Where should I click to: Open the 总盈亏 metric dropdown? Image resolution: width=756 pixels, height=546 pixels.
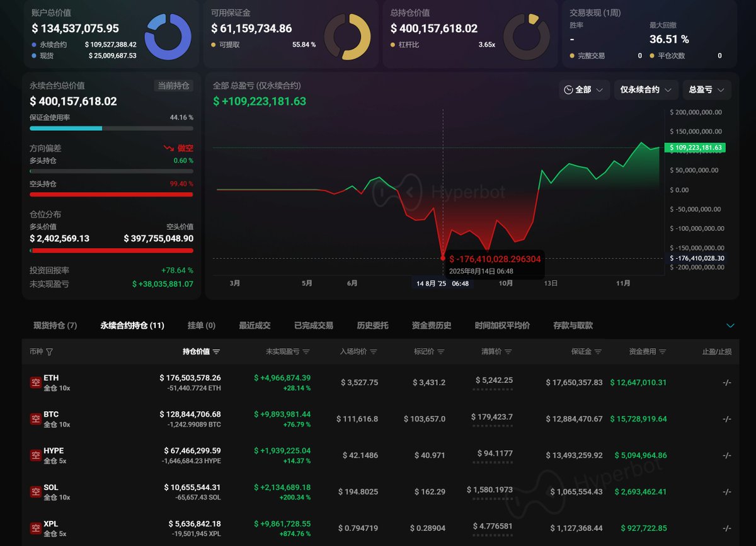706,90
